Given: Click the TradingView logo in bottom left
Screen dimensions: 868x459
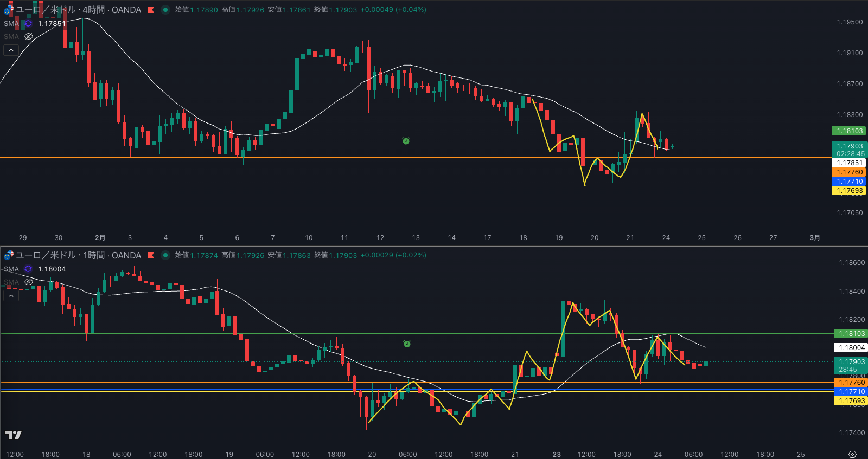Looking at the screenshot, I should tap(14, 435).
